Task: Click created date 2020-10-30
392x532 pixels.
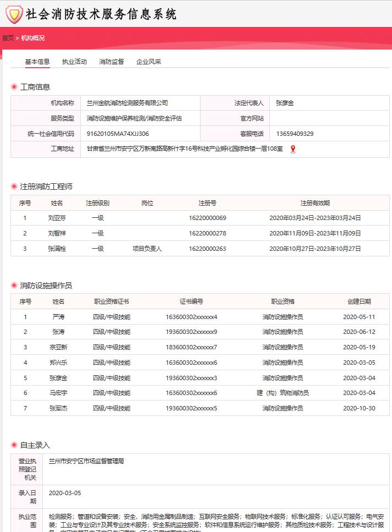Action: [359, 408]
